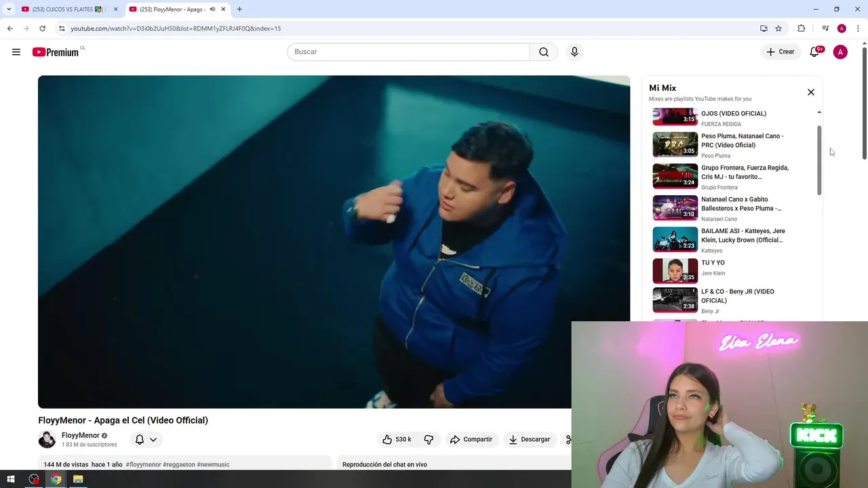Download the video with Descargar
Screen dimensions: 868x488
point(530,440)
